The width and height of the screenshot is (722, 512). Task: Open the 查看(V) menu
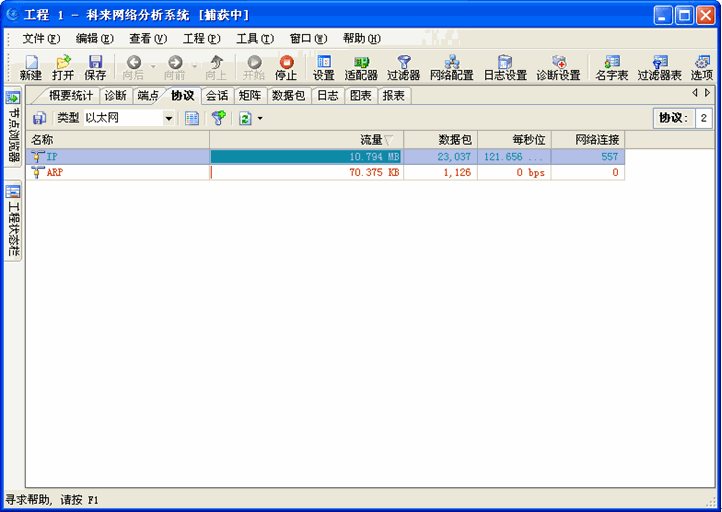(x=148, y=39)
